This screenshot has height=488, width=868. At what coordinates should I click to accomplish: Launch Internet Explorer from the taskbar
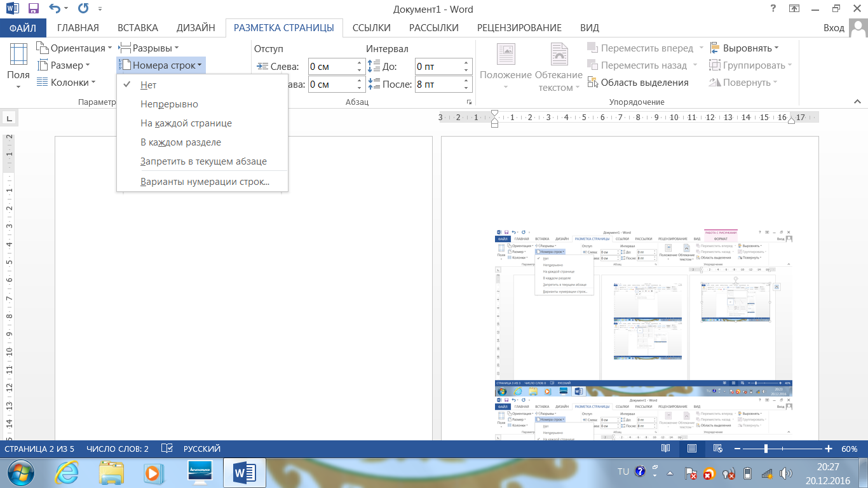(67, 473)
